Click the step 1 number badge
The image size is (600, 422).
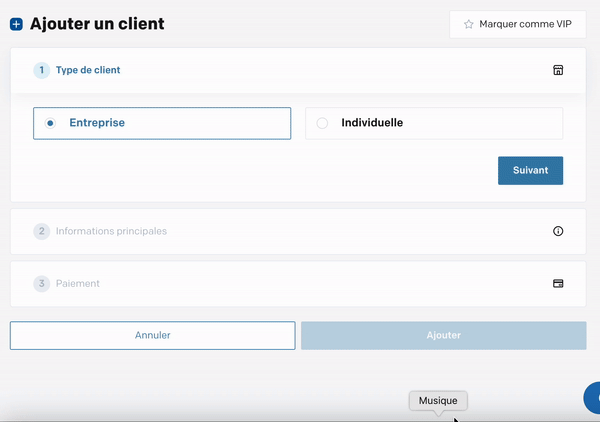click(x=42, y=70)
